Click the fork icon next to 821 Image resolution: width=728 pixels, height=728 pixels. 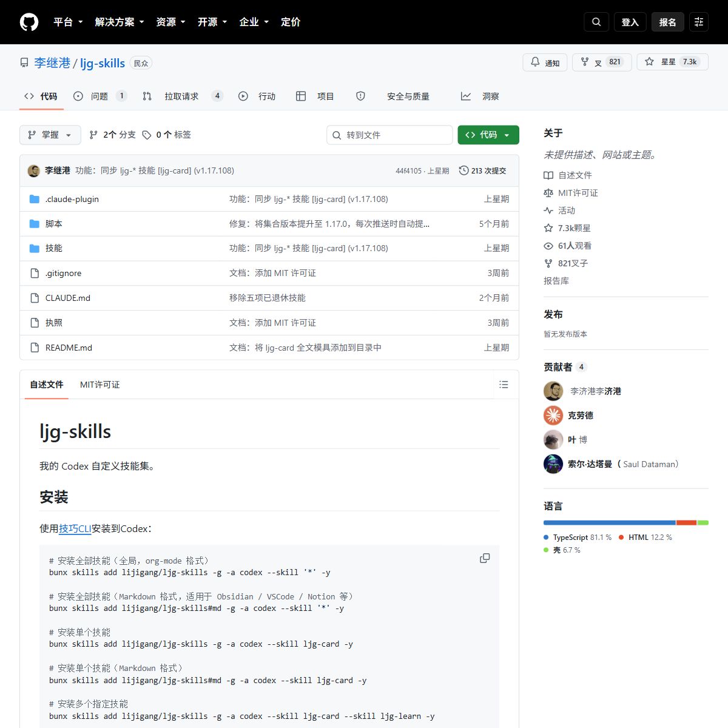[x=585, y=62]
